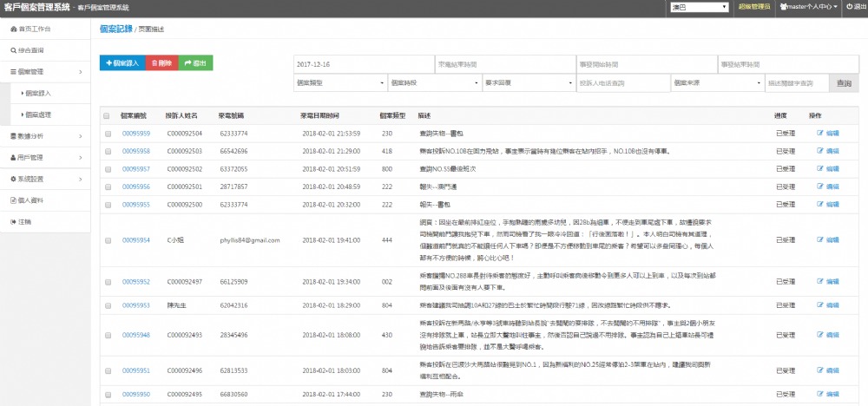The height and width of the screenshot is (406, 868).
Task: Check the box for case 00095957
Action: 108,169
